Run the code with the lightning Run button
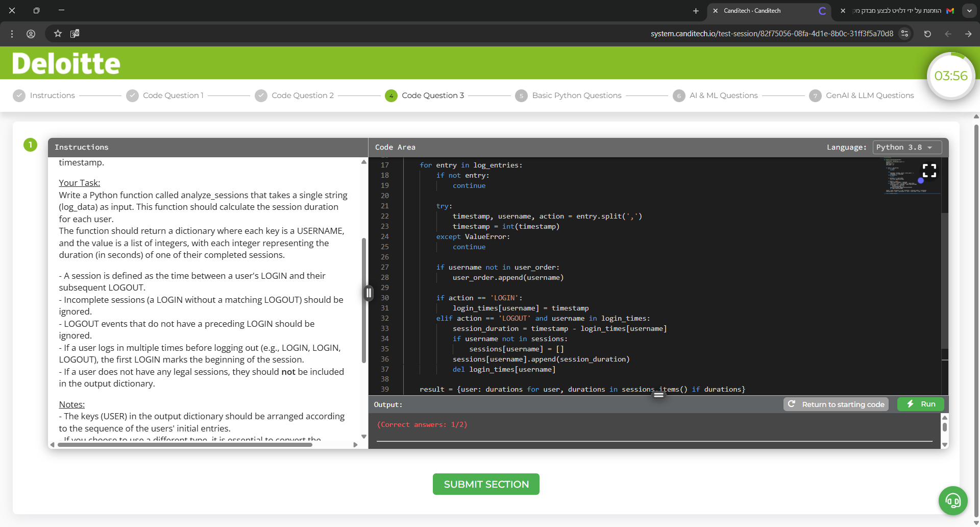The image size is (980, 527). (920, 404)
